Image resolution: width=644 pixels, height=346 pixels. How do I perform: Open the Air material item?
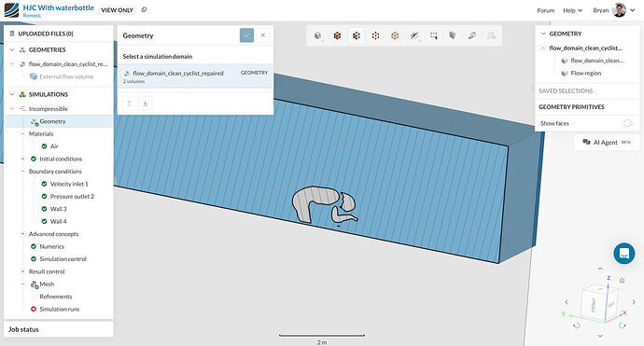pyautogui.click(x=54, y=146)
